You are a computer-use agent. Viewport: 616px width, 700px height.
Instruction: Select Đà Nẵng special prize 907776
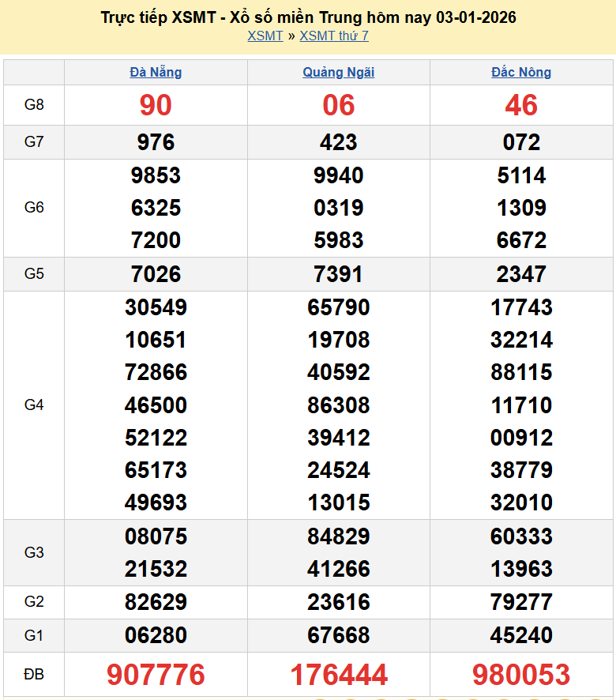[x=156, y=675]
